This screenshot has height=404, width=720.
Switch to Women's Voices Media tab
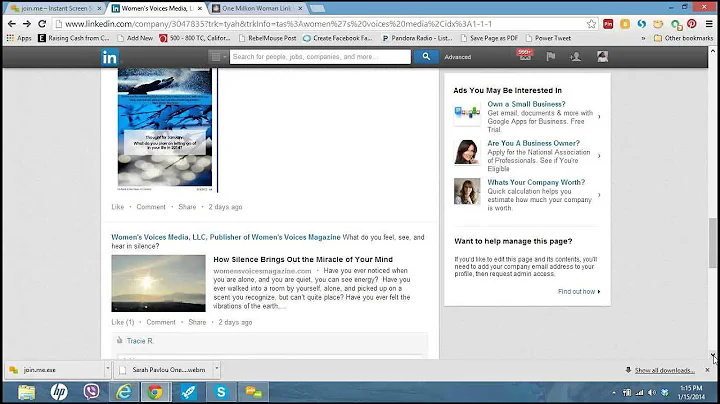coord(158,8)
